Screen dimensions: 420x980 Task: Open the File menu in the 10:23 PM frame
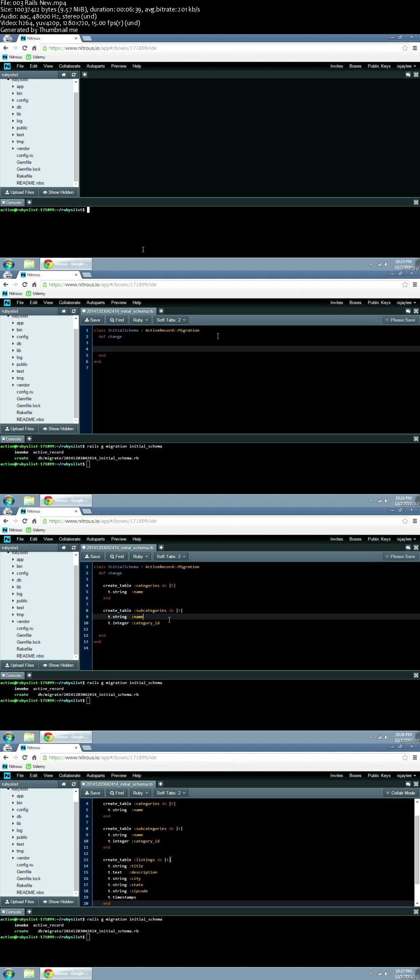click(x=20, y=66)
